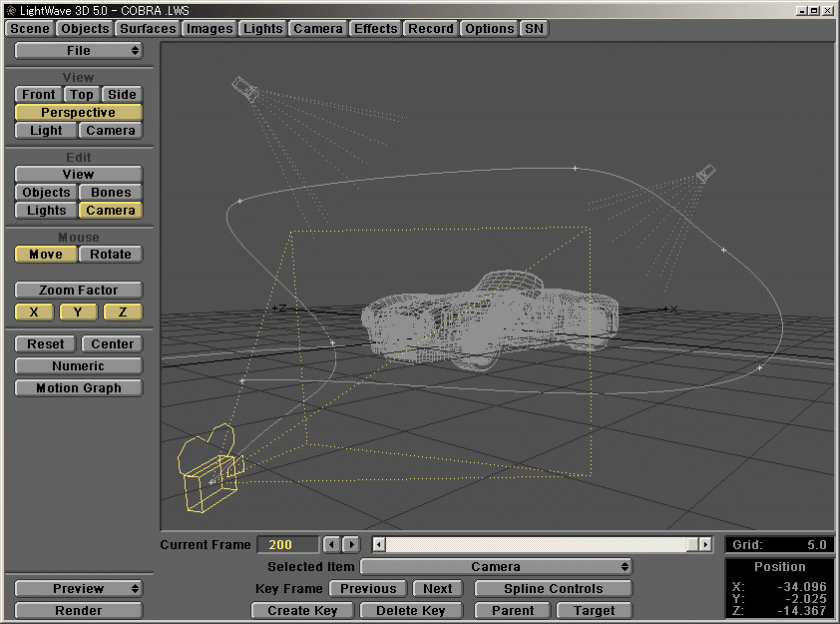Viewport: 840px width, 624px height.
Task: Switch viewport to Top view
Action: pos(81,94)
